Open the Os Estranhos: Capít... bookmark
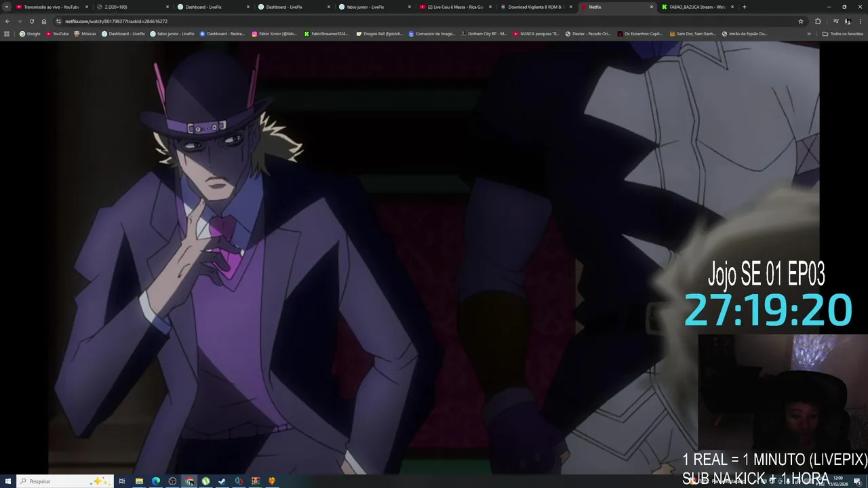Viewport: 868px width, 488px height. [x=640, y=33]
